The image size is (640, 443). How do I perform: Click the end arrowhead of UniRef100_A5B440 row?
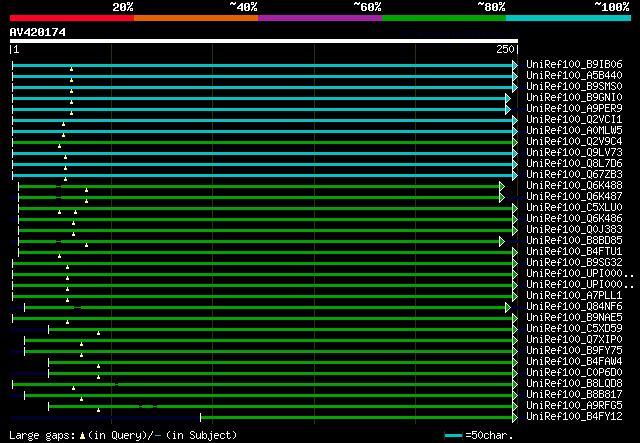coord(515,76)
